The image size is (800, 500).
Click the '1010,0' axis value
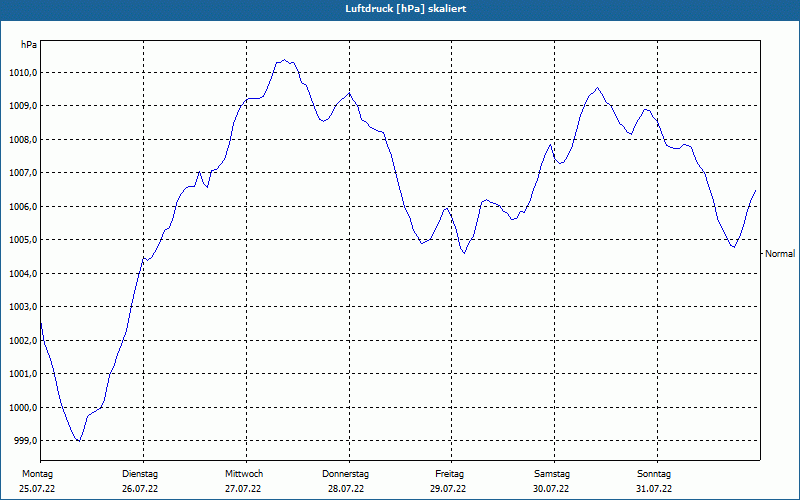pyautogui.click(x=23, y=72)
